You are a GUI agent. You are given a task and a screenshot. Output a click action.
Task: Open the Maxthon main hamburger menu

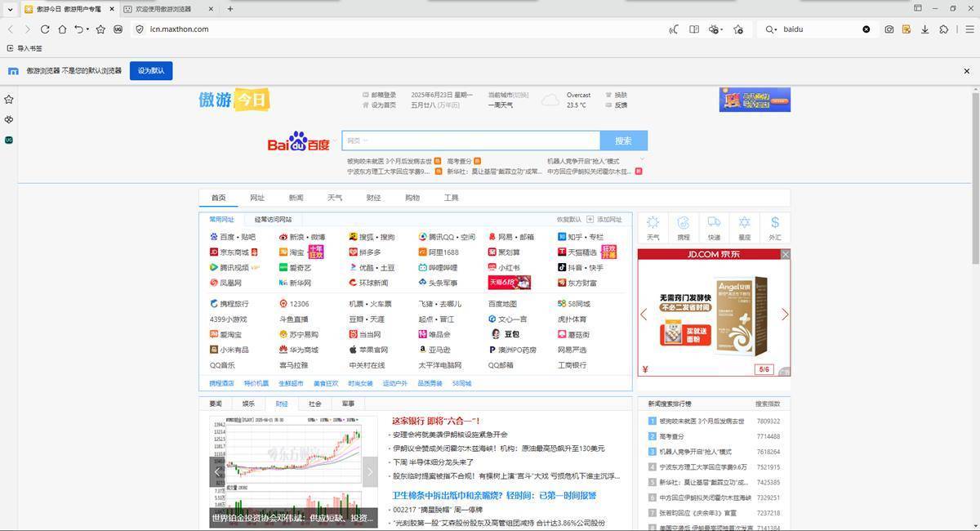pos(967,29)
